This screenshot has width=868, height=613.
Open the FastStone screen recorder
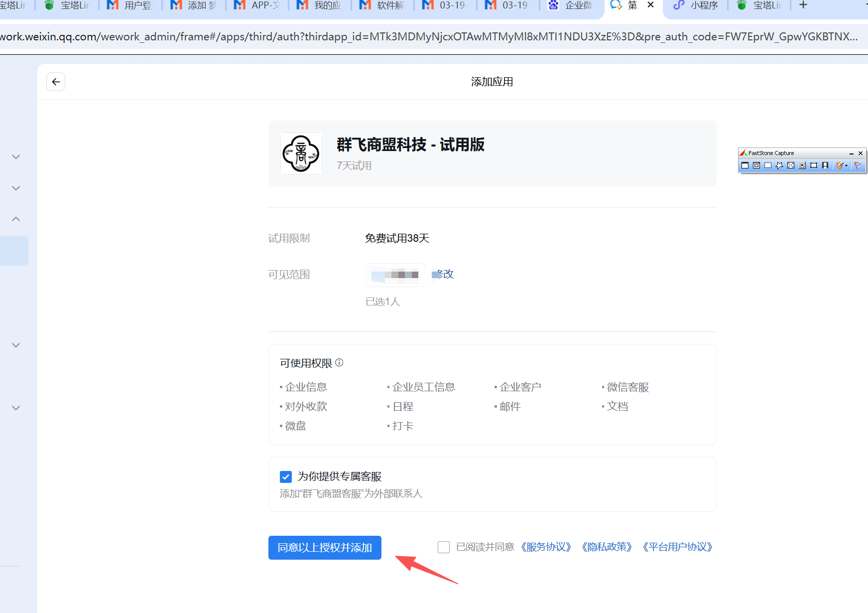coord(825,165)
